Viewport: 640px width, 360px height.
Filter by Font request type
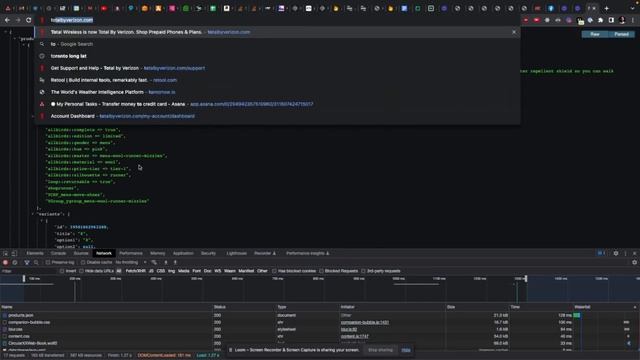pyautogui.click(x=197, y=271)
